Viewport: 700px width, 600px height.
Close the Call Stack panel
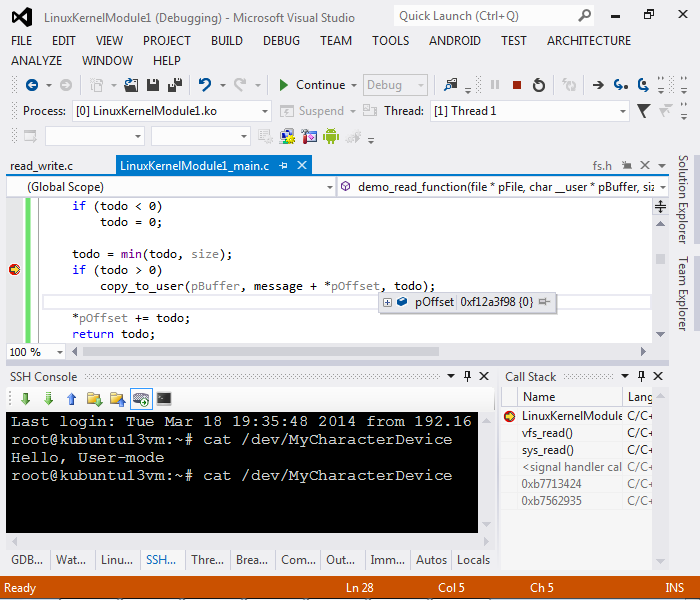(658, 376)
